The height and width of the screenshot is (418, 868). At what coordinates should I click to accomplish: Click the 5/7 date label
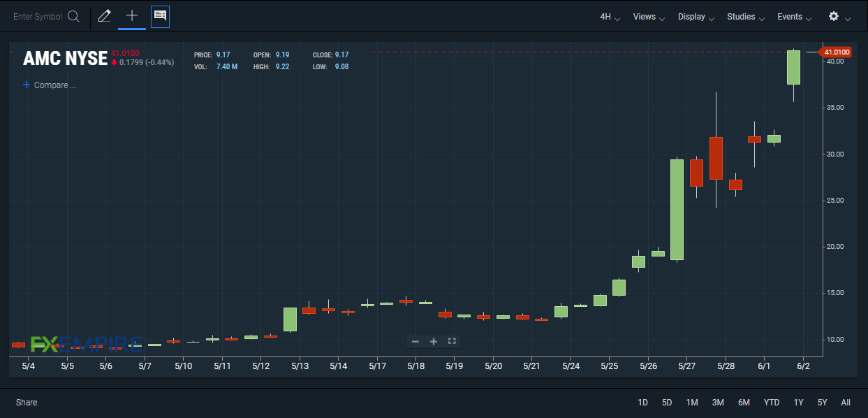click(145, 366)
